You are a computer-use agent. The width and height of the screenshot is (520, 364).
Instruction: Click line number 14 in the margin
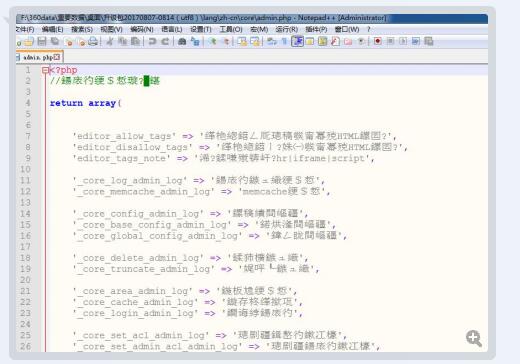pos(25,214)
